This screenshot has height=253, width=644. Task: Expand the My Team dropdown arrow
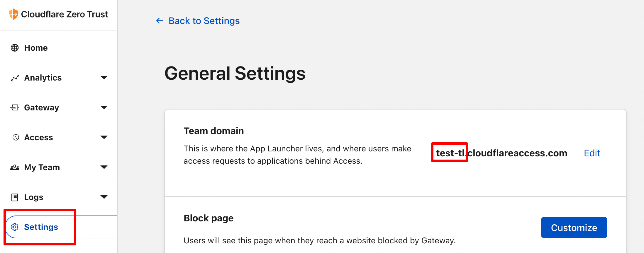[104, 167]
